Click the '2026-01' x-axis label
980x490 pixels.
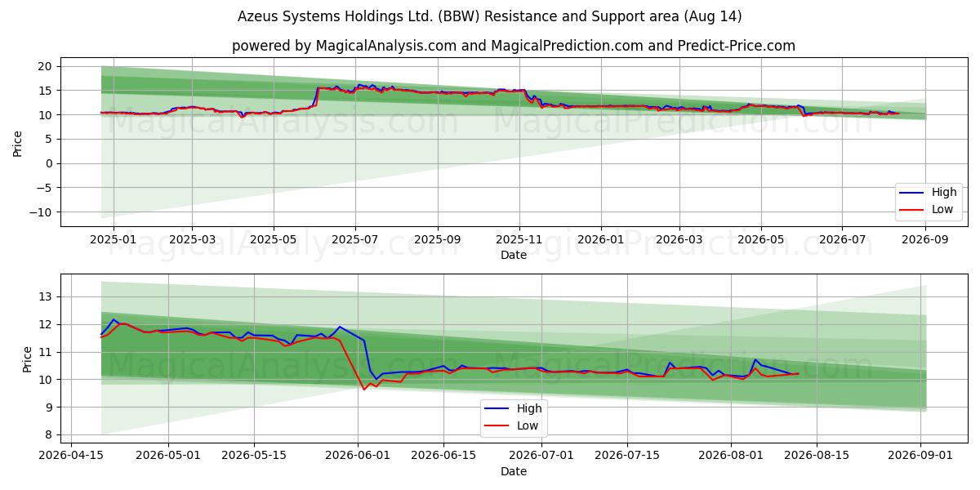[601, 239]
